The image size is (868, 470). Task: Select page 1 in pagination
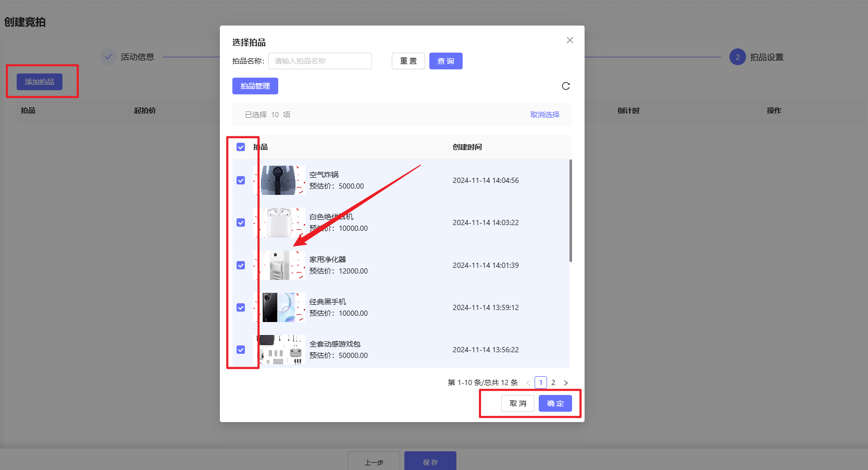click(541, 382)
